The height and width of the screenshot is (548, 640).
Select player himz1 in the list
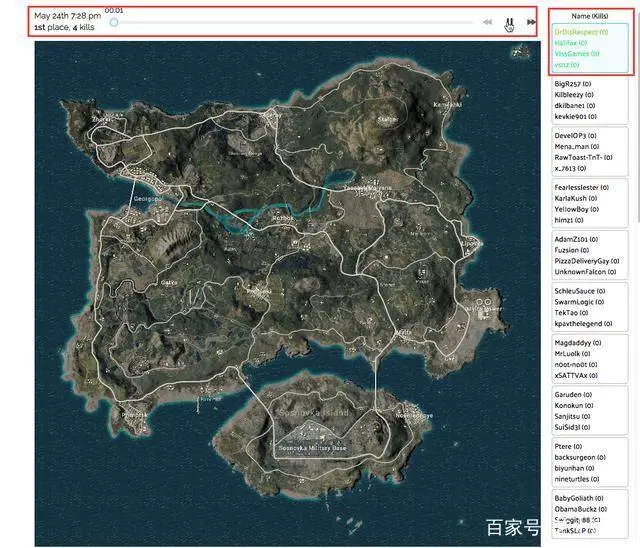[x=569, y=220]
